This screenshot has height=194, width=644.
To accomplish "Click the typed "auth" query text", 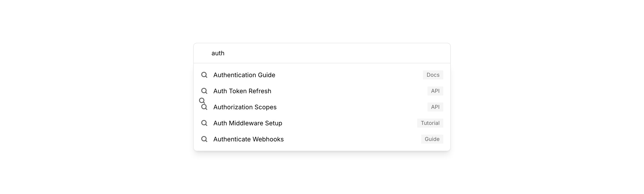I will [218, 53].
